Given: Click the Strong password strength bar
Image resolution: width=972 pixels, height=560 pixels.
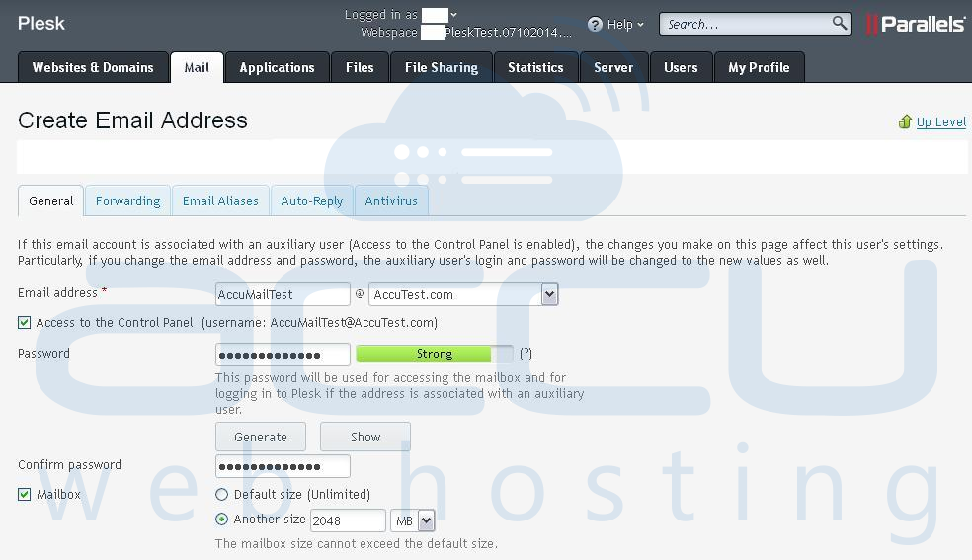Looking at the screenshot, I should pyautogui.click(x=434, y=354).
